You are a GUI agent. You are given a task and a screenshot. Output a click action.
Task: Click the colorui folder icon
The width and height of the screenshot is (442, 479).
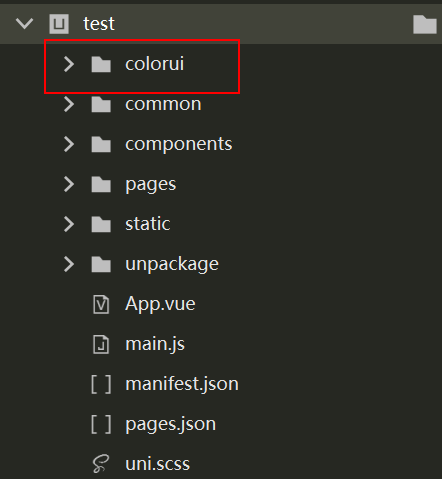101,64
